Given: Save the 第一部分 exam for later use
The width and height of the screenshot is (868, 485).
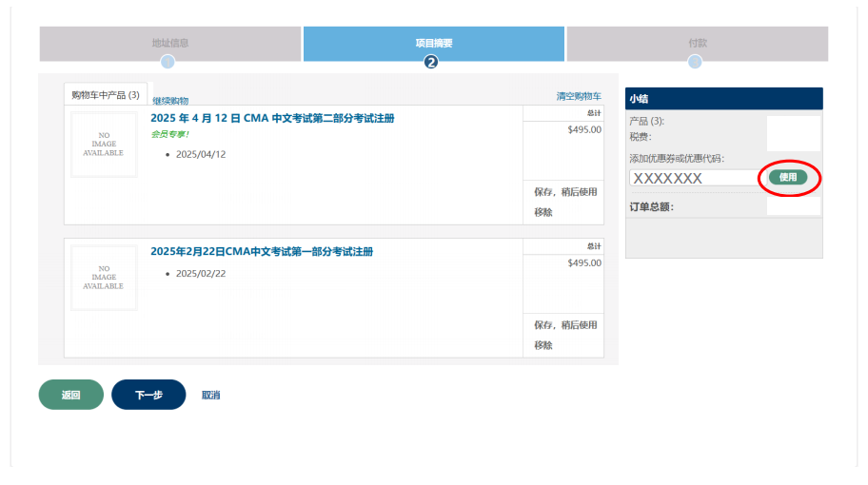Looking at the screenshot, I should [565, 325].
